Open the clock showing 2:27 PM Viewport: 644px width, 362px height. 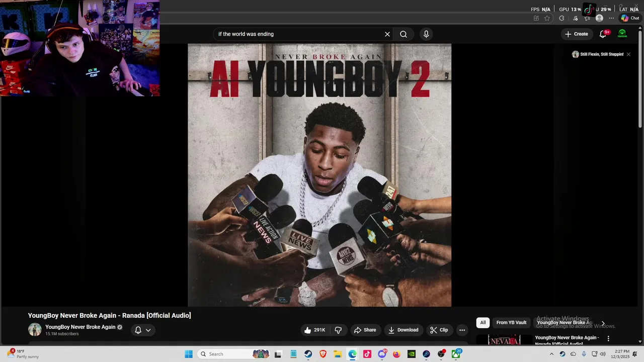click(620, 354)
